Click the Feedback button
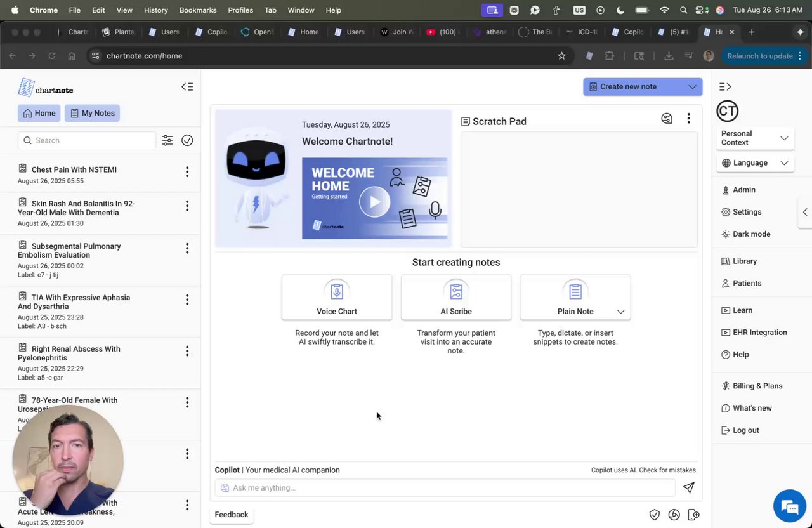The image size is (812, 528). [232, 515]
